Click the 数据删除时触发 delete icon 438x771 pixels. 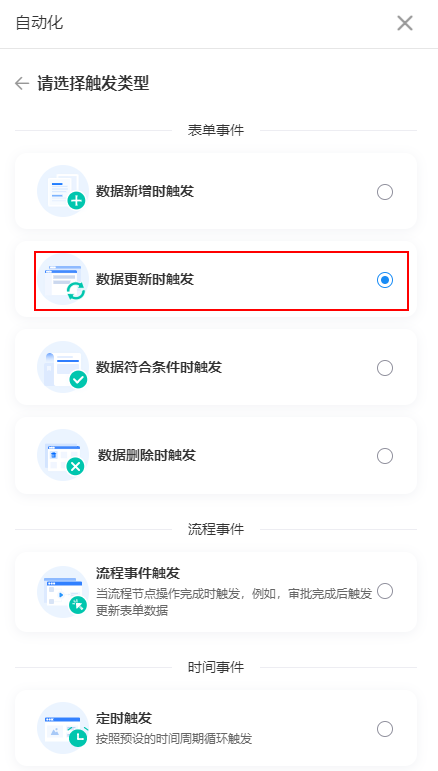click(x=63, y=455)
